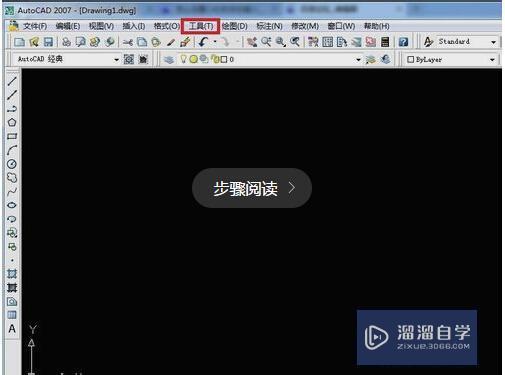Open the Sheet Set Manager icon

(x=356, y=42)
